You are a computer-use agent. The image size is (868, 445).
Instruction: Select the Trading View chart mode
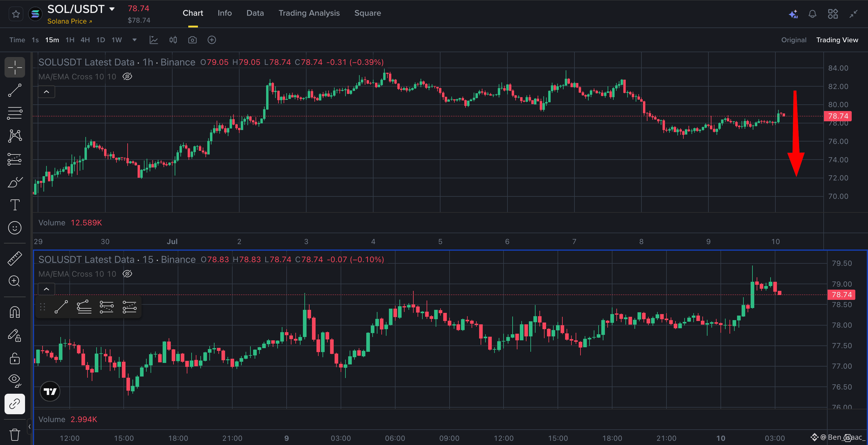coord(837,40)
